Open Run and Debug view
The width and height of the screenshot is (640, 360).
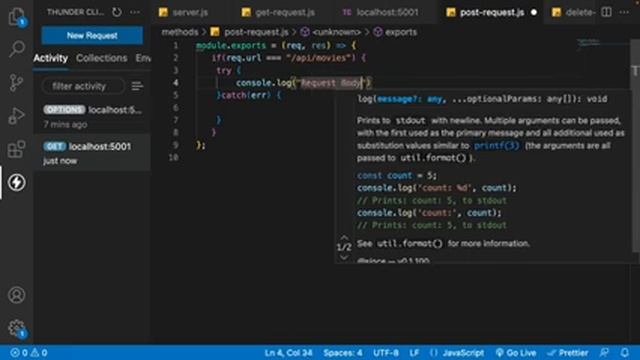click(16, 116)
